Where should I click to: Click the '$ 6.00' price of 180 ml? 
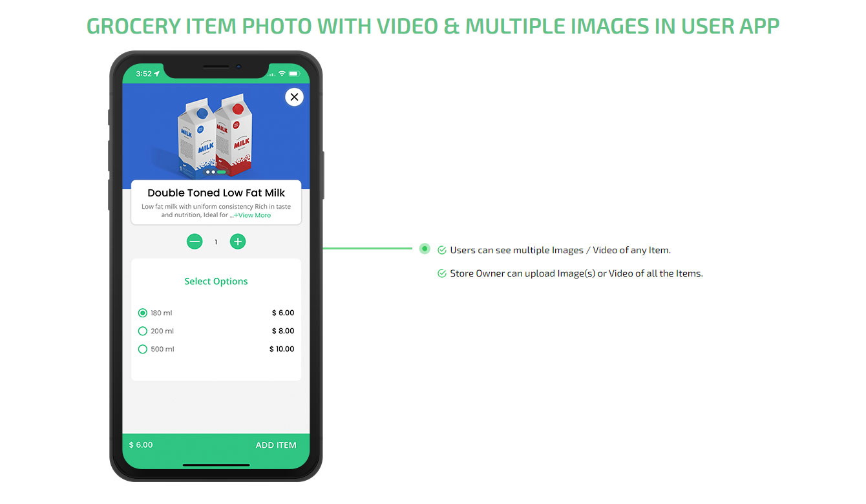coord(283,313)
